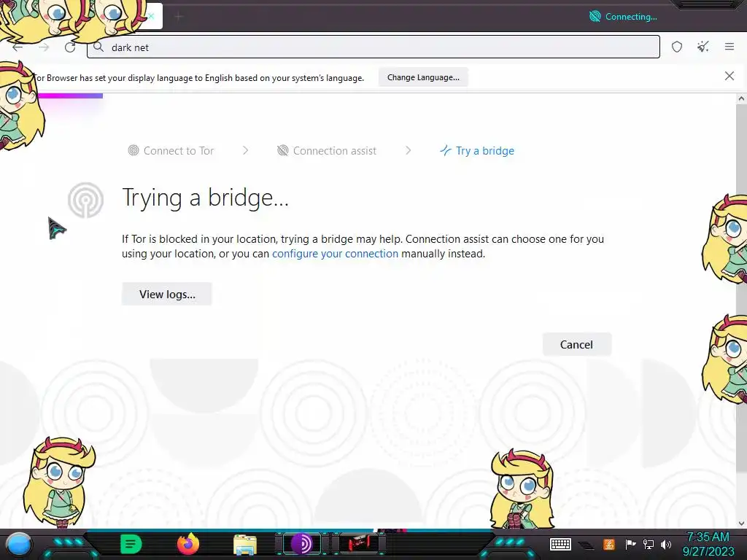Cancel the bridge connection attempt

click(x=576, y=344)
